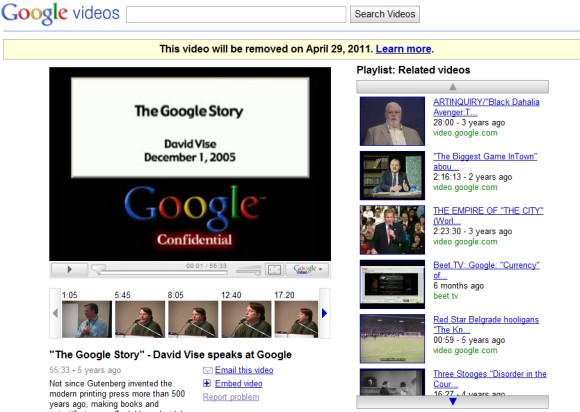The height and width of the screenshot is (412, 580).
Task: Click the player time readout 00:01 / 55:33
Action: pos(206,266)
